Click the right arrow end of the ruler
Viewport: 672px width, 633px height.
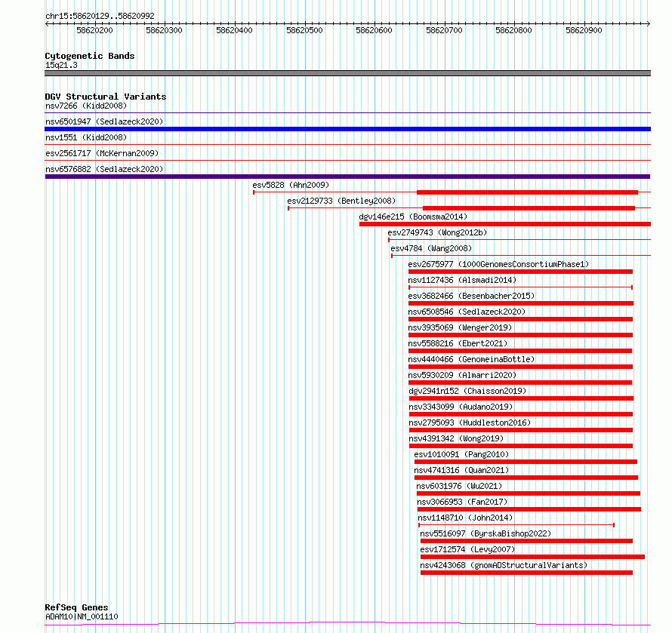[x=649, y=23]
